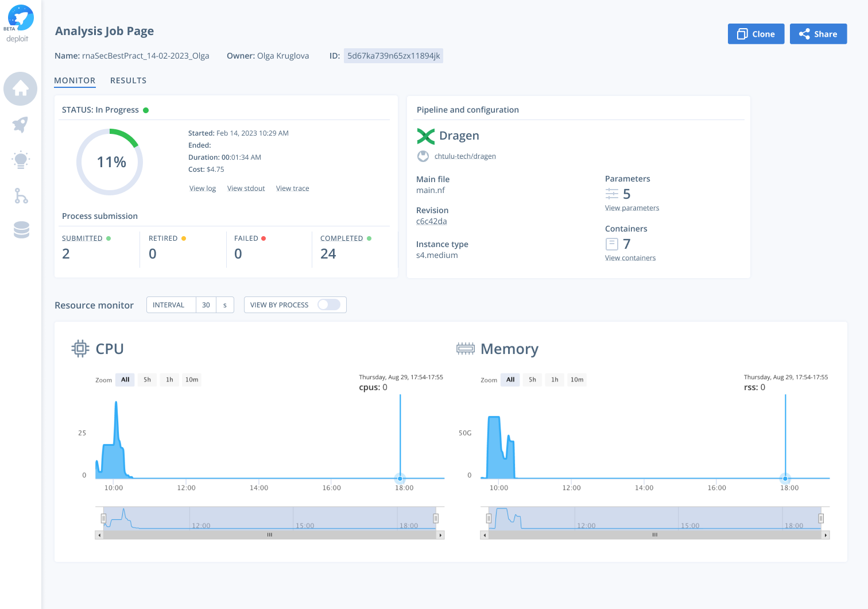This screenshot has height=609, width=868.
Task: Click the s4.medium instance type text
Action: (437, 255)
